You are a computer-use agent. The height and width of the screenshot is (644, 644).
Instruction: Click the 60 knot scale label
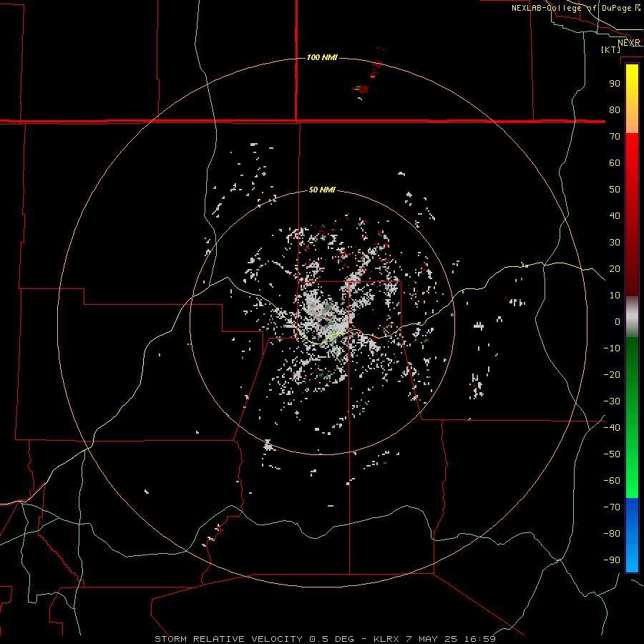(x=615, y=162)
